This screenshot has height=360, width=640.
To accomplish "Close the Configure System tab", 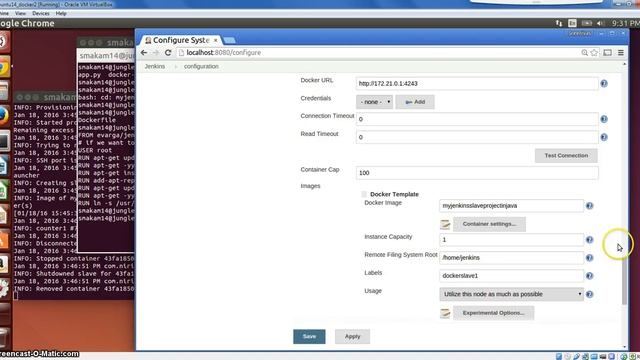I will [216, 40].
